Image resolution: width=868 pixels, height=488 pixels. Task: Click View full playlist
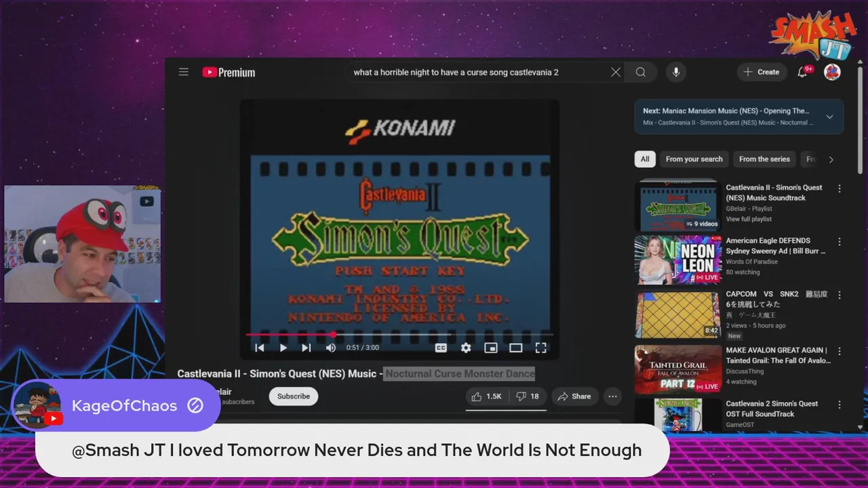749,219
